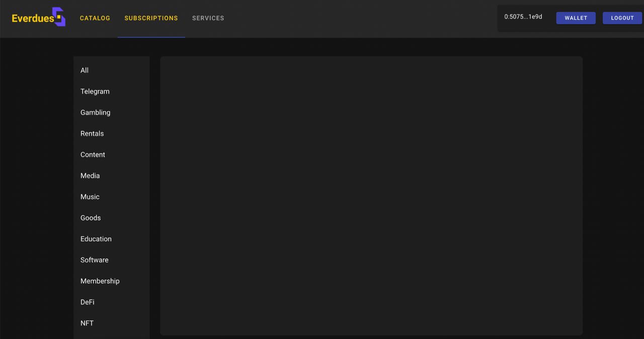Image resolution: width=644 pixels, height=339 pixels.
Task: Select Rentals in the sidebar
Action: coord(92,134)
